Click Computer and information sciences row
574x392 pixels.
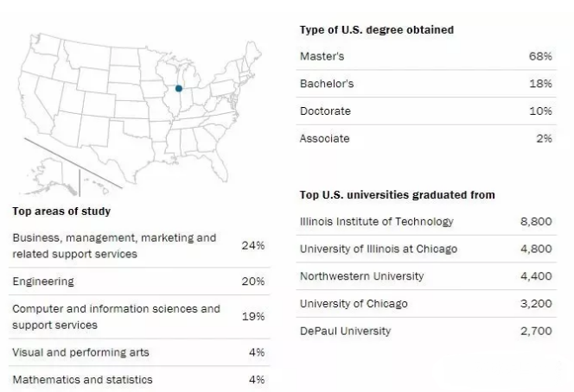[139, 317]
